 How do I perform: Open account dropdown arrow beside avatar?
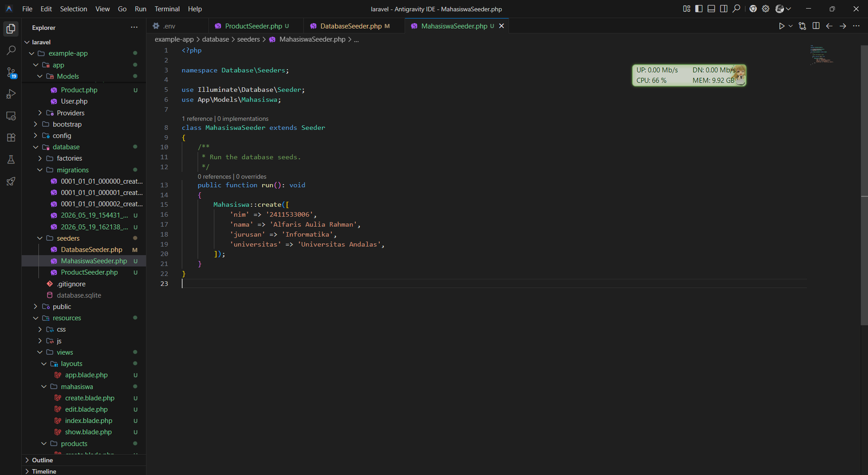coord(788,9)
